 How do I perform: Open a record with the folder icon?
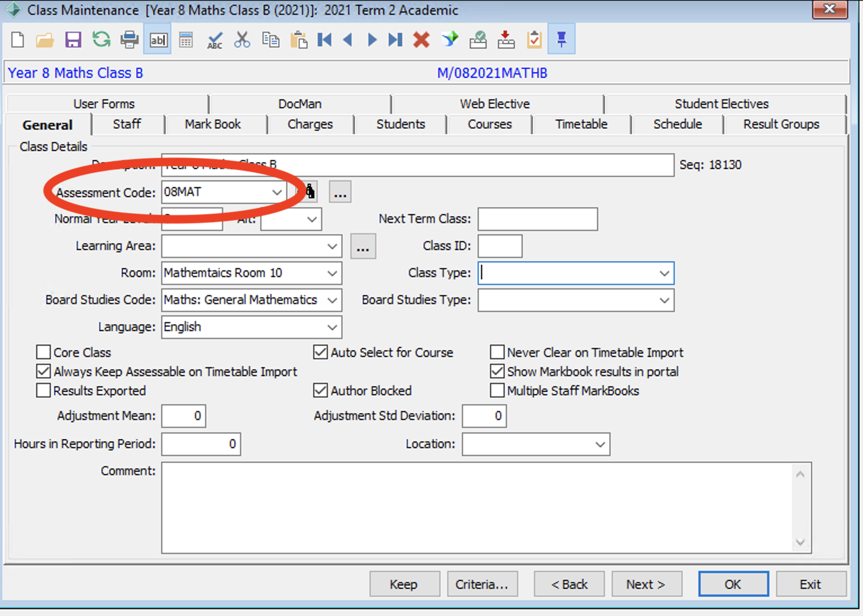click(45, 39)
